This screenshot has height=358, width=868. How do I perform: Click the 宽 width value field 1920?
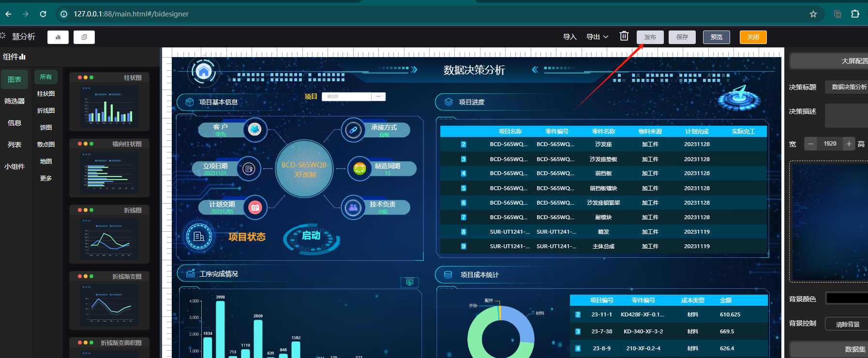click(x=830, y=144)
